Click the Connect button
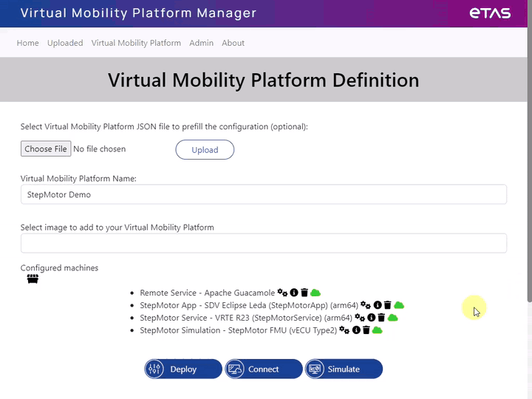This screenshot has height=399, width=532. point(264,369)
